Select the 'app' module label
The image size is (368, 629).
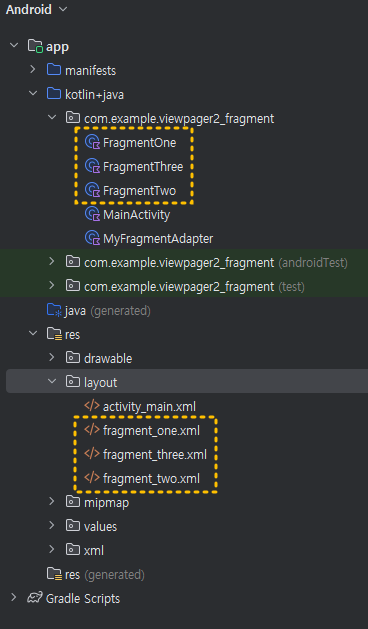(x=57, y=47)
